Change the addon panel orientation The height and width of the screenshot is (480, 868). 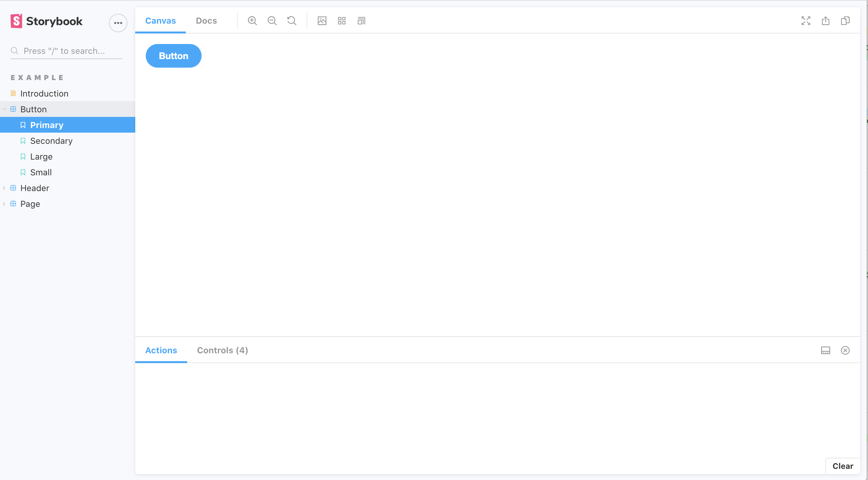[x=826, y=350]
